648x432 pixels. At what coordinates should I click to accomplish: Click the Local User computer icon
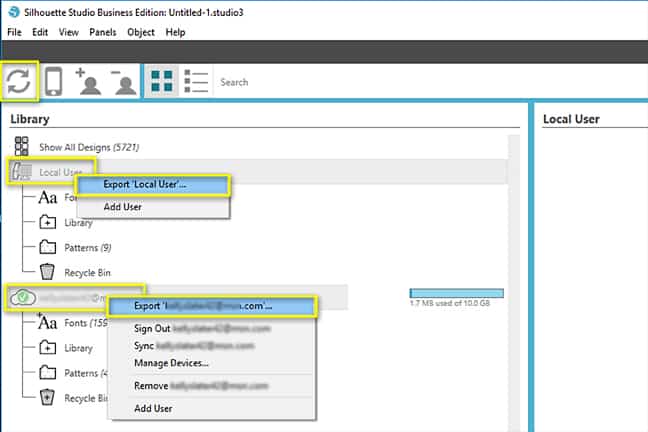21,172
